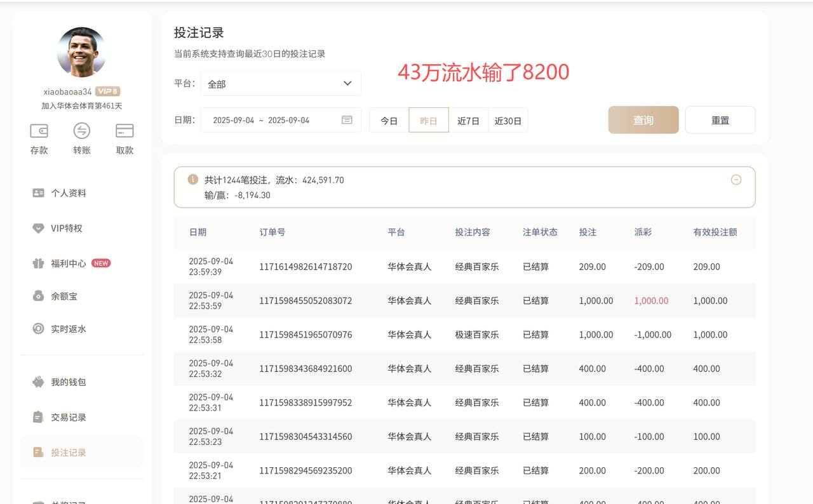This screenshot has width=813, height=504.
Task: Enable the 近7日 filter
Action: tap(468, 120)
